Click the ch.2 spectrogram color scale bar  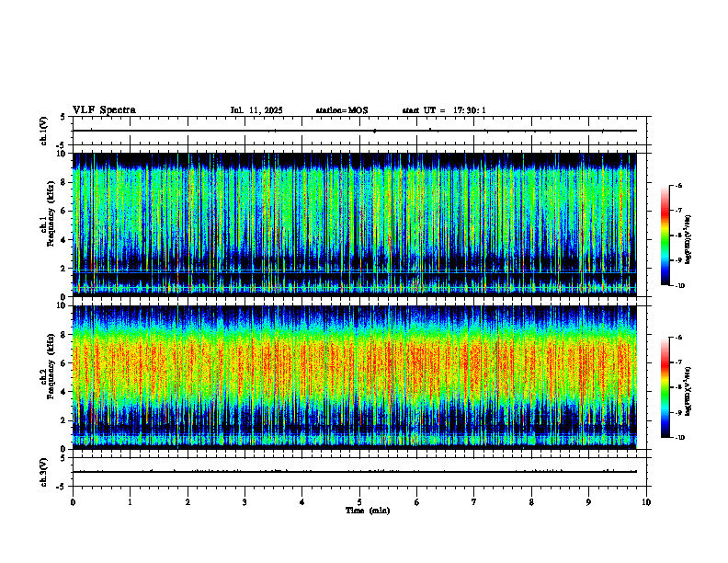(x=665, y=387)
